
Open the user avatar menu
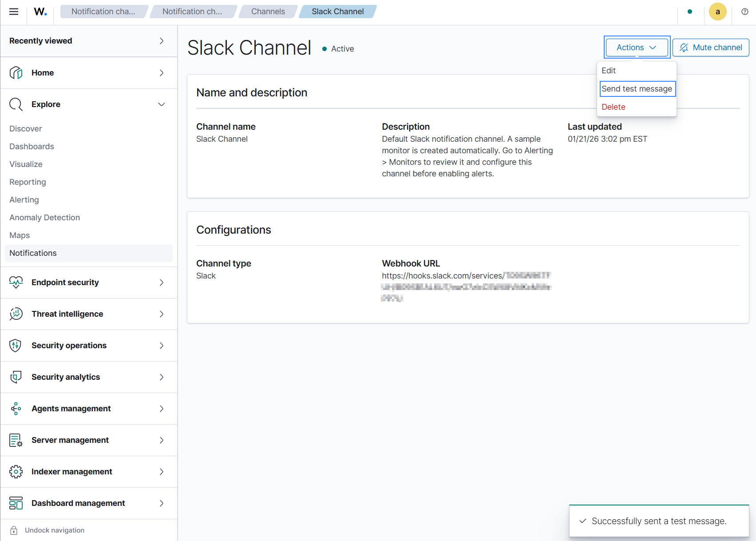717,12
